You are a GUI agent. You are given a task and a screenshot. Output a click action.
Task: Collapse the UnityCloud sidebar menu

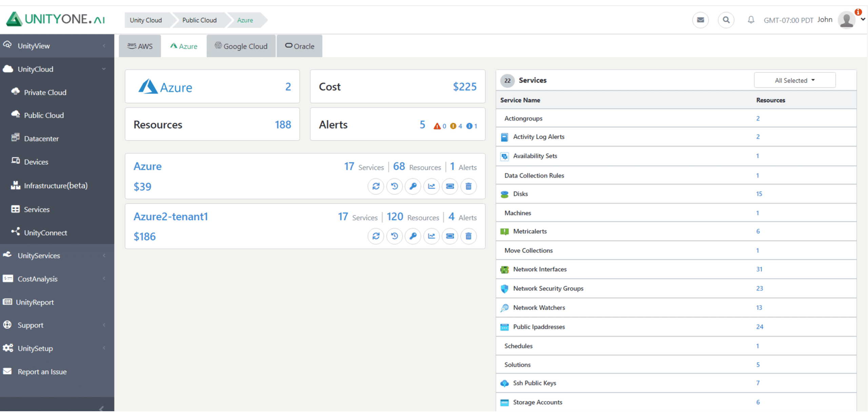point(57,69)
